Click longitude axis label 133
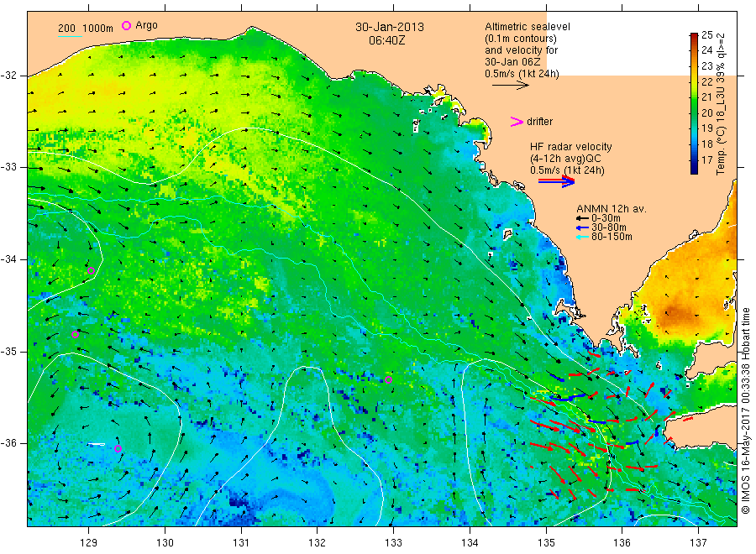 (x=393, y=543)
